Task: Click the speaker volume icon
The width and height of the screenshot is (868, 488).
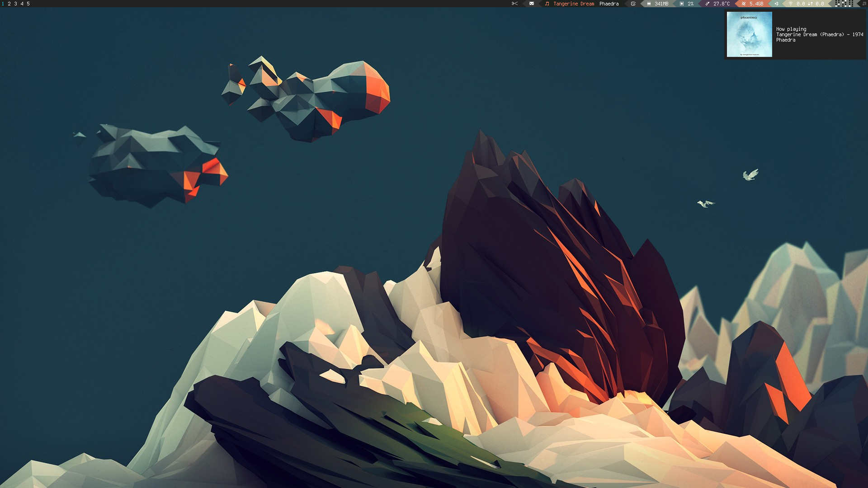Action: click(777, 4)
